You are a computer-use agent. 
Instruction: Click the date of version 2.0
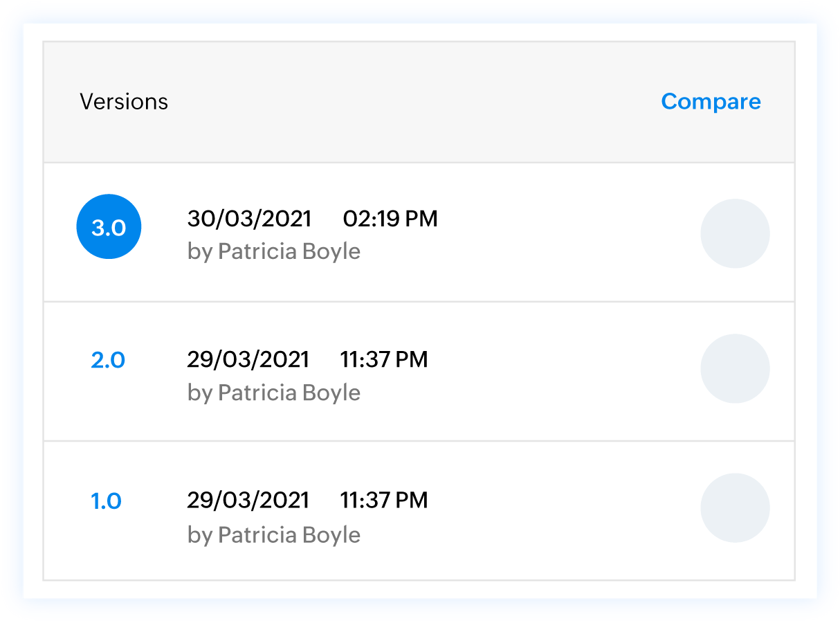[x=248, y=359]
